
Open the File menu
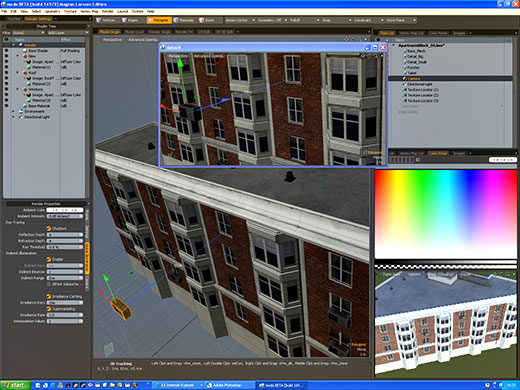point(4,11)
